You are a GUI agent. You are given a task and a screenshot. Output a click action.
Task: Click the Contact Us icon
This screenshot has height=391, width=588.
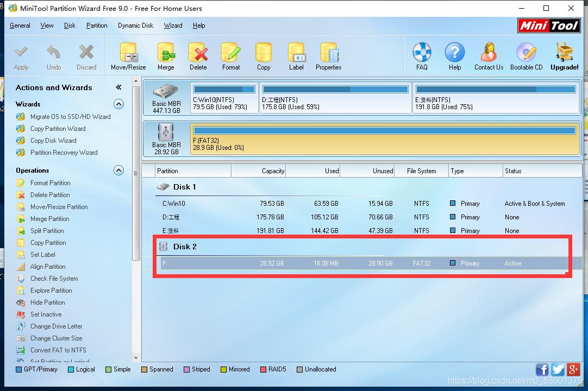(x=489, y=52)
